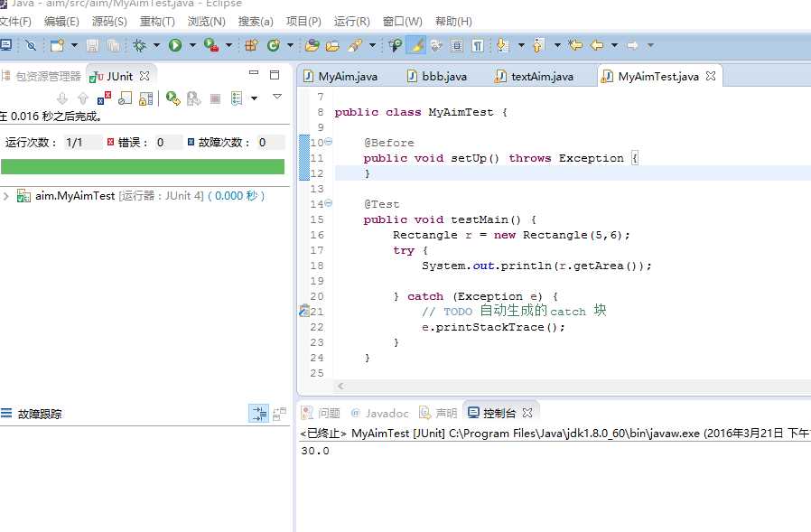Click Test Run History icon
Viewport: 811px width, 532px height.
(x=237, y=98)
